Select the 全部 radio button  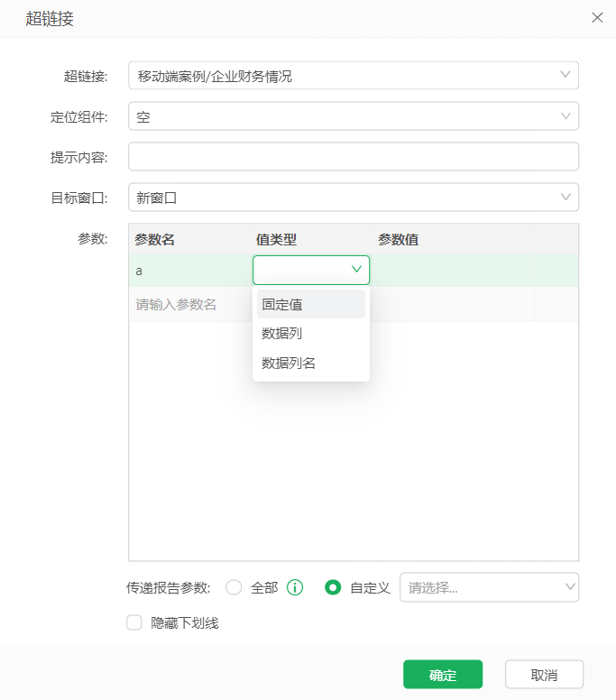[234, 587]
